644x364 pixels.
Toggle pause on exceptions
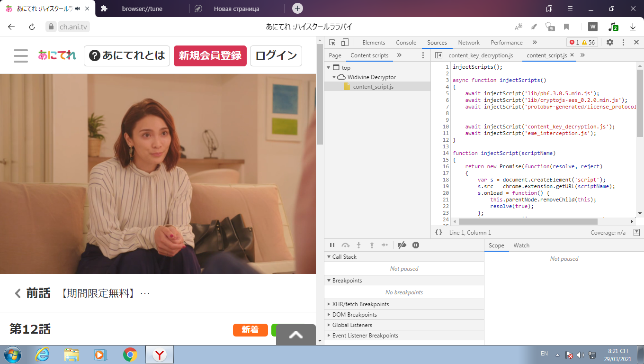[416, 245]
